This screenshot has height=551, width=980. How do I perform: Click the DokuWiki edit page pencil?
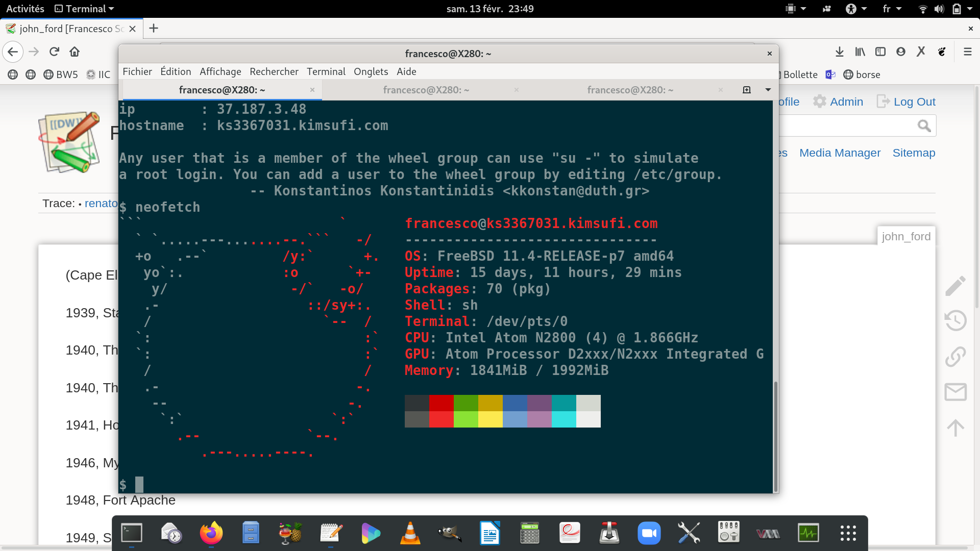pyautogui.click(x=955, y=286)
